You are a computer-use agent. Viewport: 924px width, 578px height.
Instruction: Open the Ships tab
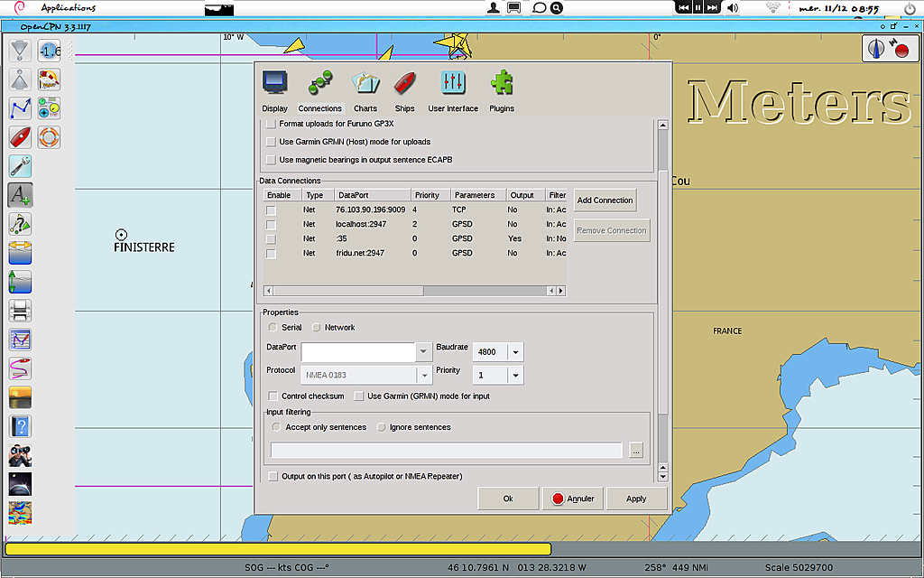point(405,91)
